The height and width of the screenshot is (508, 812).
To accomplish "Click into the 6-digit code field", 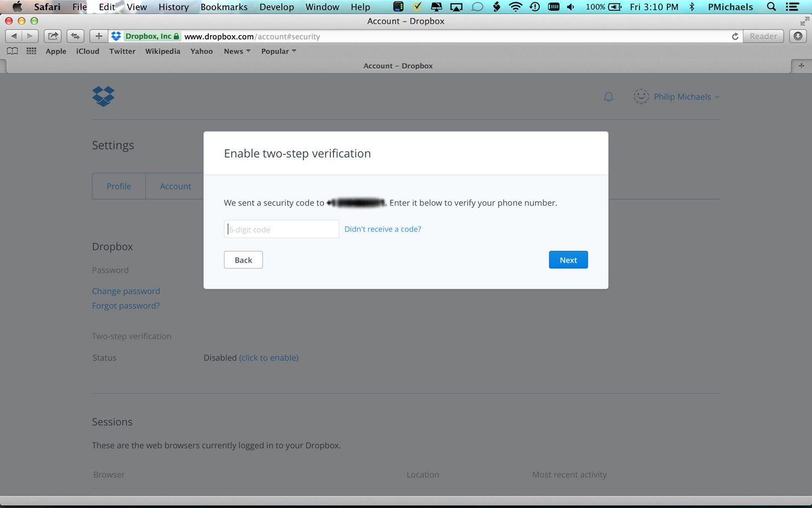I will click(x=281, y=229).
